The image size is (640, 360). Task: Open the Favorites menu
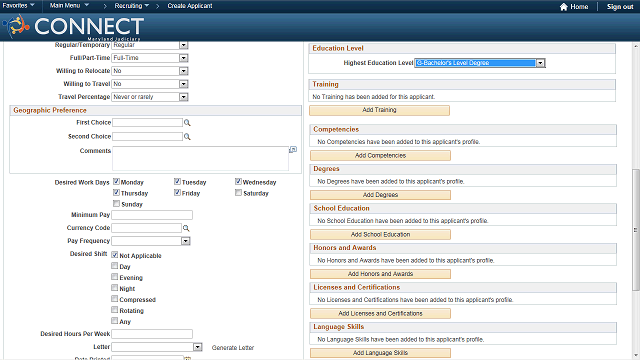coord(18,6)
